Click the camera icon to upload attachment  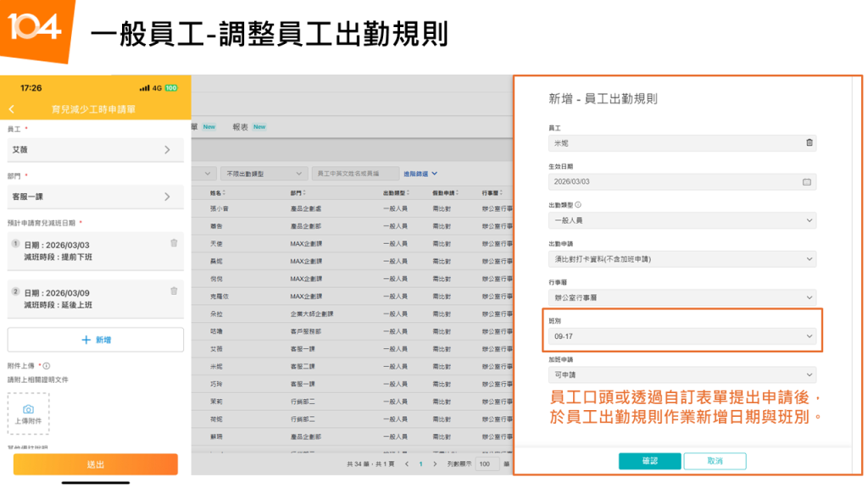pyautogui.click(x=28, y=409)
